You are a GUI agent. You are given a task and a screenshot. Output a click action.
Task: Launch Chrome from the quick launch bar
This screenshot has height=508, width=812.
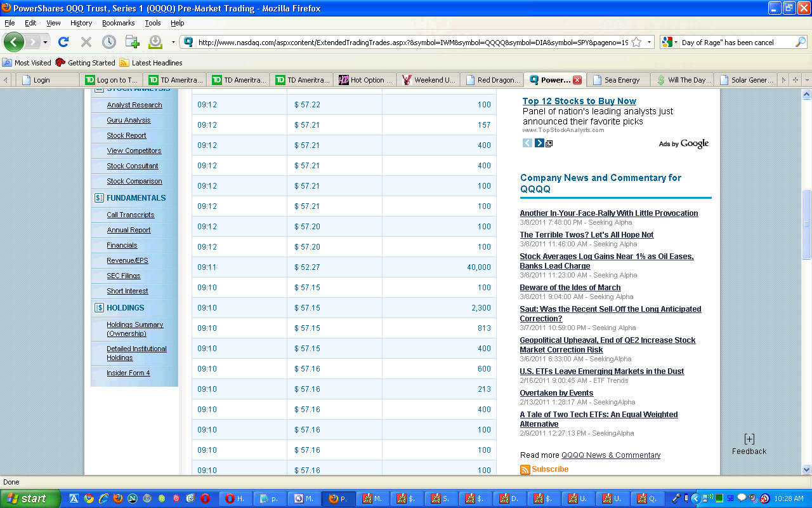tap(88, 498)
